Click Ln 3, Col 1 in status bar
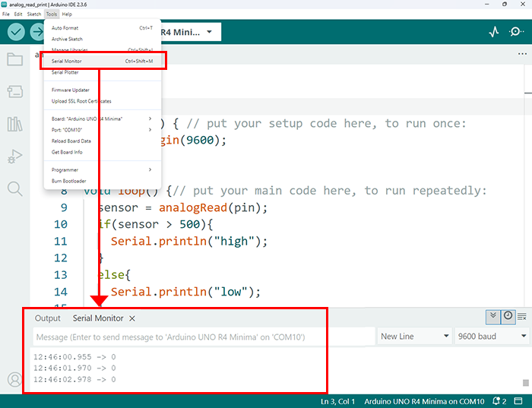Screen dimensions: 532x408 coord(337,402)
